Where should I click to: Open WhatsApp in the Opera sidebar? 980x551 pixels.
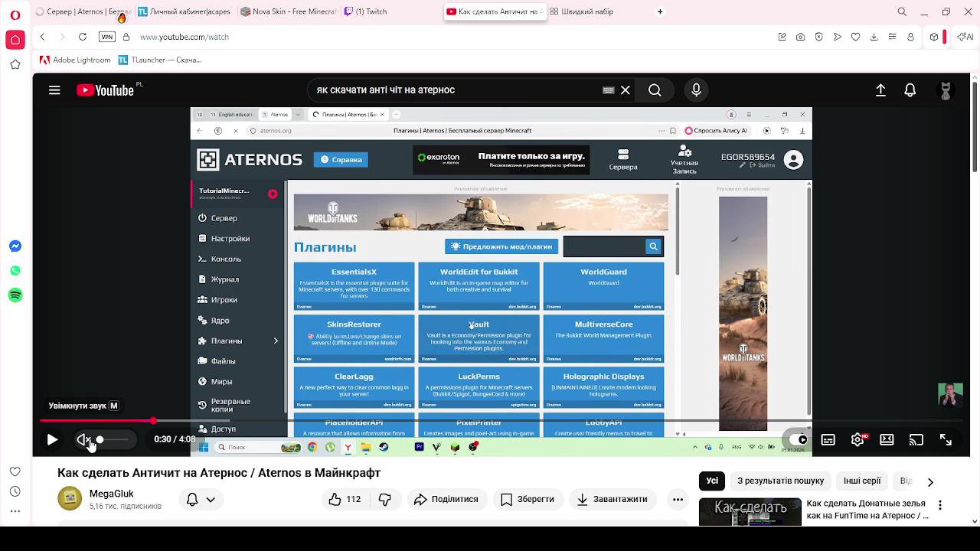pyautogui.click(x=15, y=271)
